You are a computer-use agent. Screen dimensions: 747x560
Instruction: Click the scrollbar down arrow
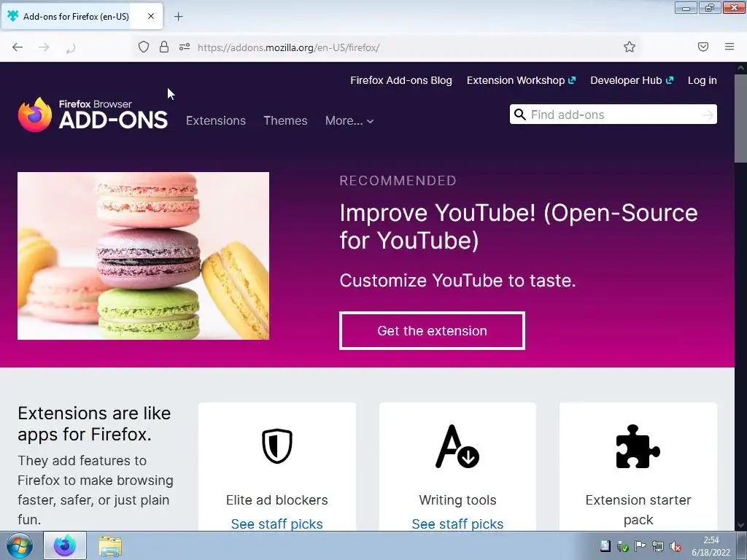click(740, 525)
